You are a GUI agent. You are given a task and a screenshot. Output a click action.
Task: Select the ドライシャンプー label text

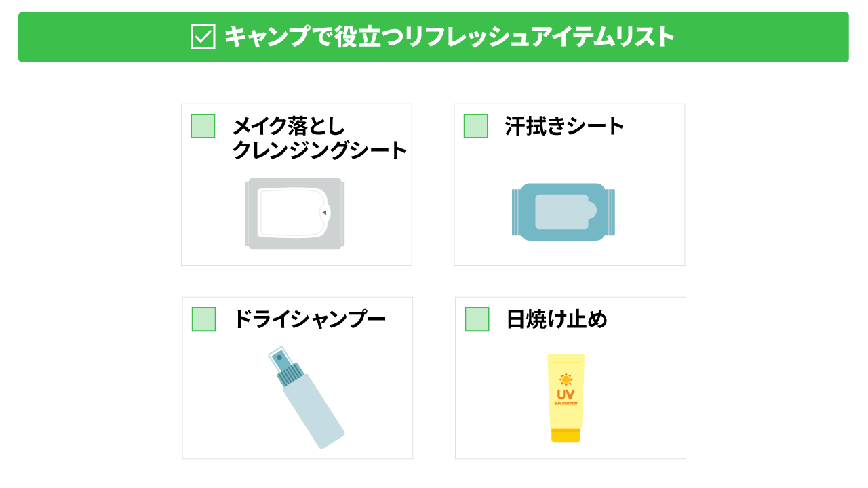(x=309, y=319)
